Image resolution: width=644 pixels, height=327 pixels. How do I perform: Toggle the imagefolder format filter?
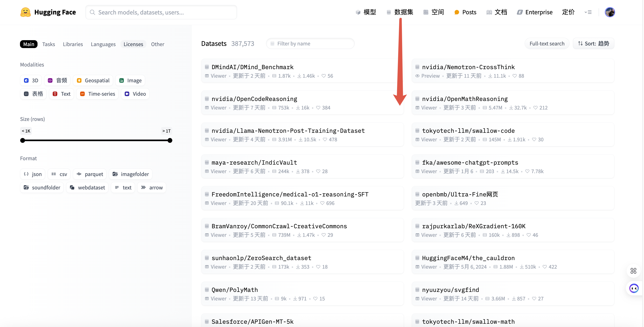tap(131, 174)
